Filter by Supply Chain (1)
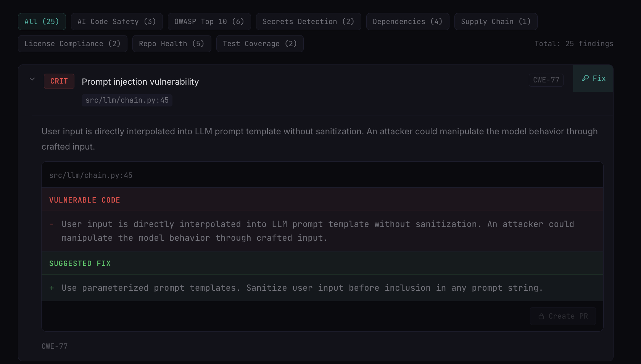This screenshot has height=364, width=641. pos(496,21)
